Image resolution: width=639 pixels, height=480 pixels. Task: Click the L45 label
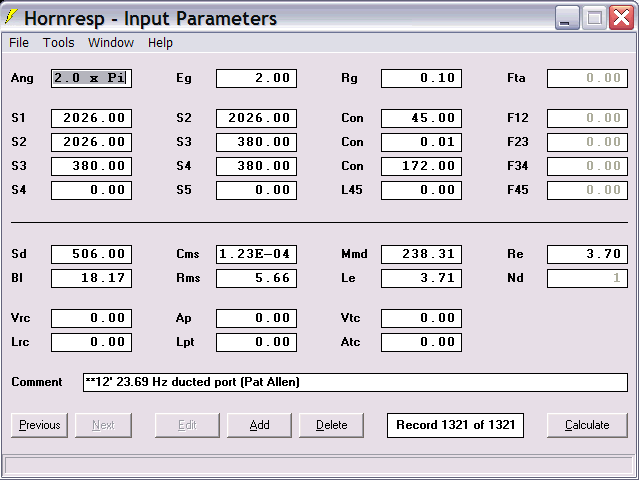point(352,190)
